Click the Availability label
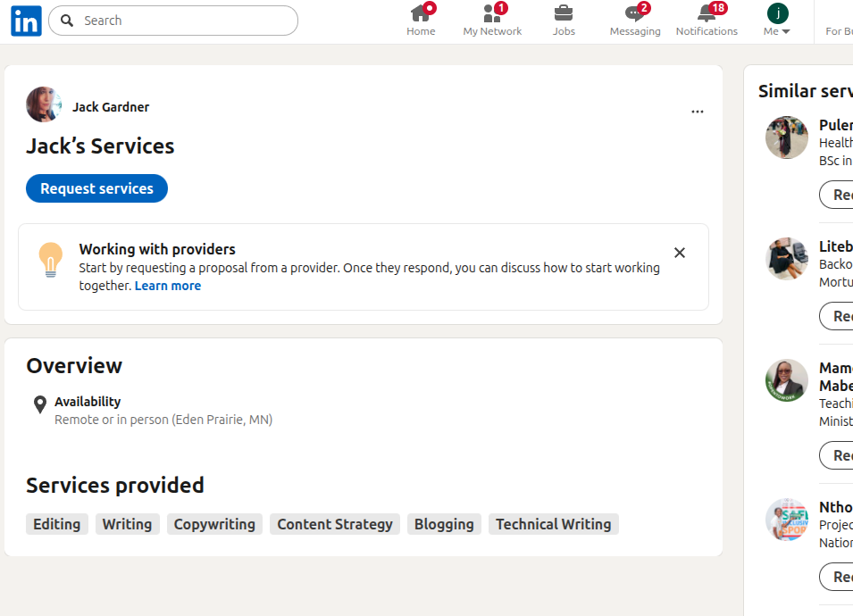853x616 pixels. [88, 402]
